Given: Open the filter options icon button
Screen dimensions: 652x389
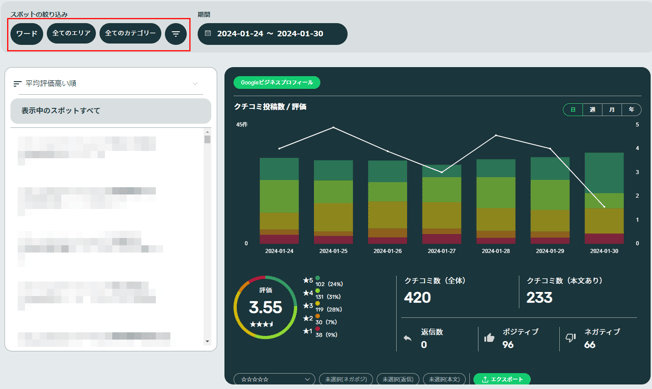Looking at the screenshot, I should 175,34.
